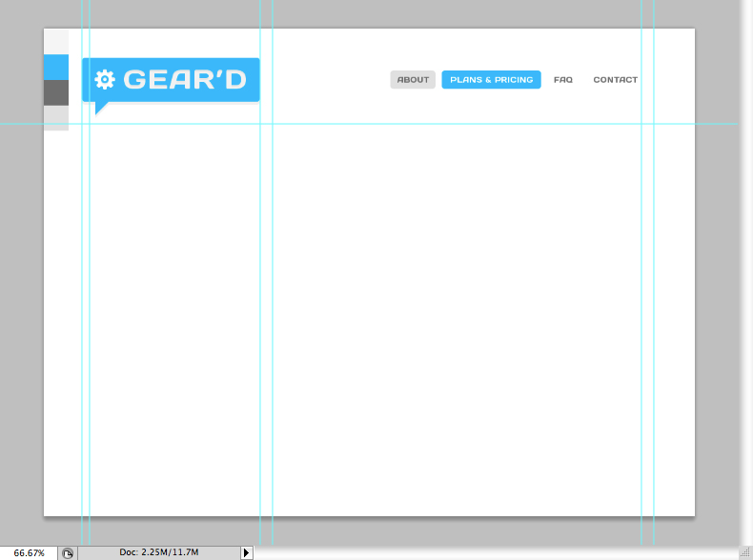Viewport: 753px width, 560px height.
Task: Open the status bar arrow popup menu
Action: 246,552
